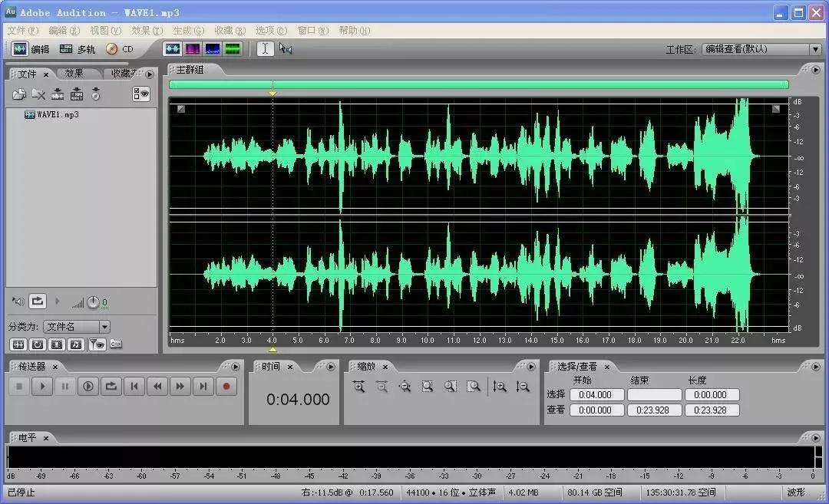
Task: Click the Go to End transport button
Action: 203,387
